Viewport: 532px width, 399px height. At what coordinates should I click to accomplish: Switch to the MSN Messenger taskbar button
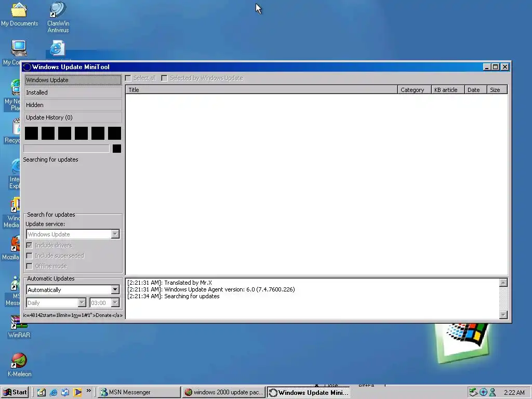point(139,392)
